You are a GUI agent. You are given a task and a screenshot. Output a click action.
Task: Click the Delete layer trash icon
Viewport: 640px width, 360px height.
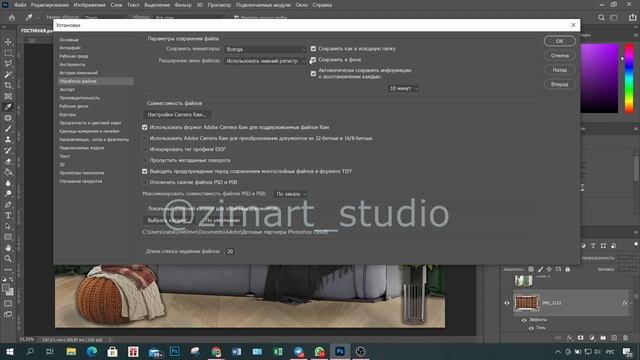click(x=625, y=338)
